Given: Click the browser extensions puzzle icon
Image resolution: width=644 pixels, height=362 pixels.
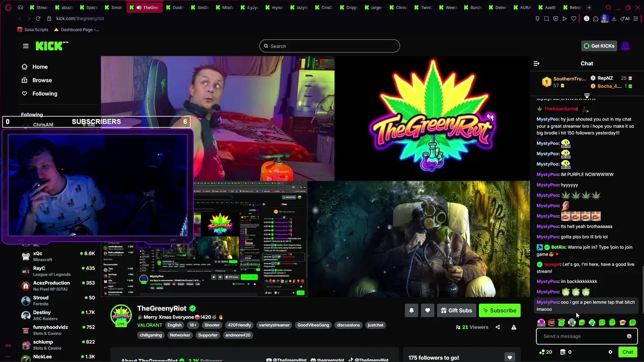Looking at the screenshot, I should tap(596, 19).
